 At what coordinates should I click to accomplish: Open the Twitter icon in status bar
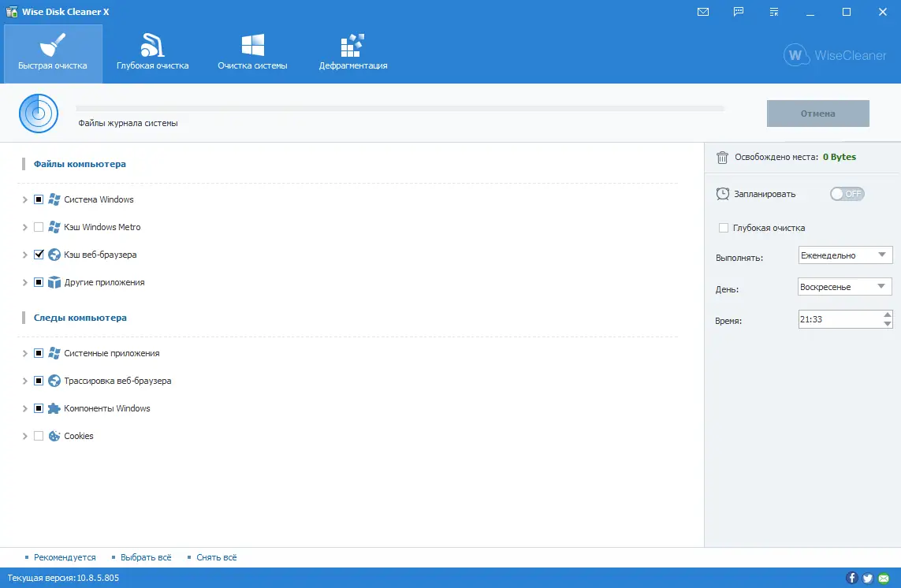[868, 578]
